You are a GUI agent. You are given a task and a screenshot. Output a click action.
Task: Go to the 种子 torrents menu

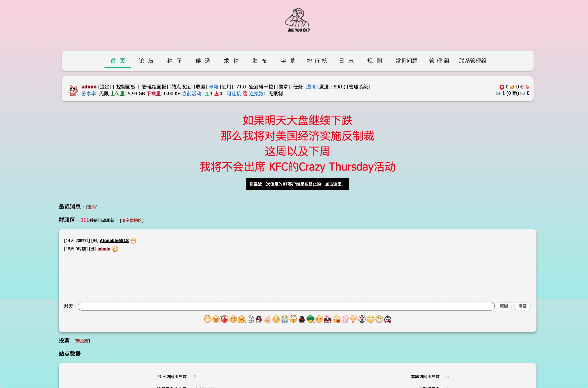click(175, 61)
